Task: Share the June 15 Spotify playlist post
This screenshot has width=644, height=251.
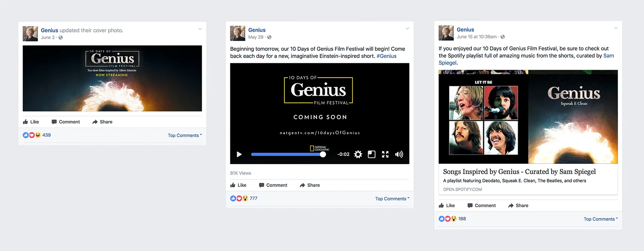Action: pos(518,205)
